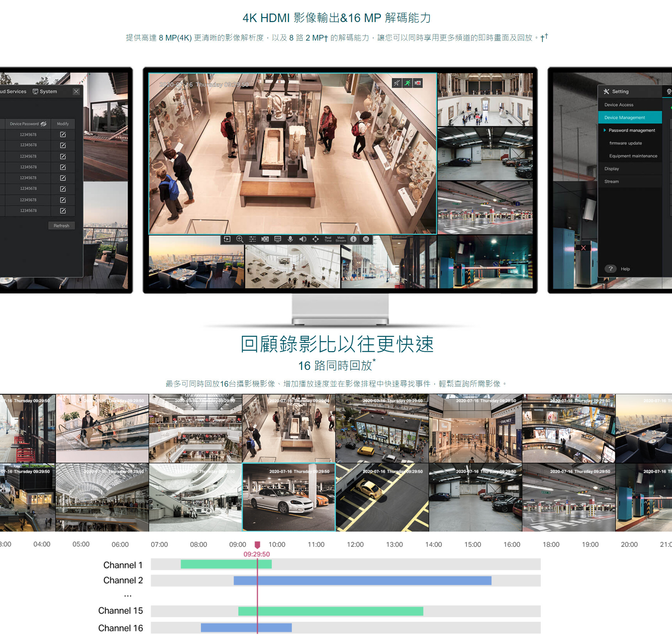This screenshot has width=672, height=641.
Task: Close the feed toolbar with the X icon
Action: (x=366, y=239)
